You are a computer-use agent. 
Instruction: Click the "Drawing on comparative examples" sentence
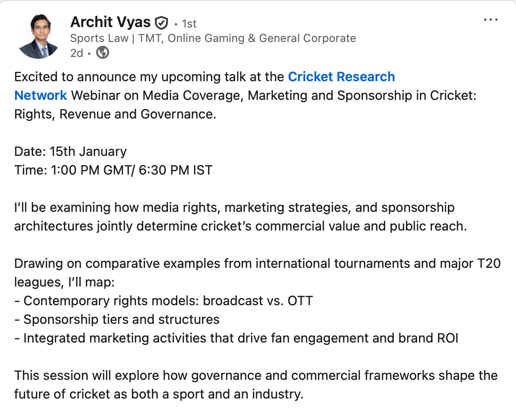pyautogui.click(x=257, y=264)
